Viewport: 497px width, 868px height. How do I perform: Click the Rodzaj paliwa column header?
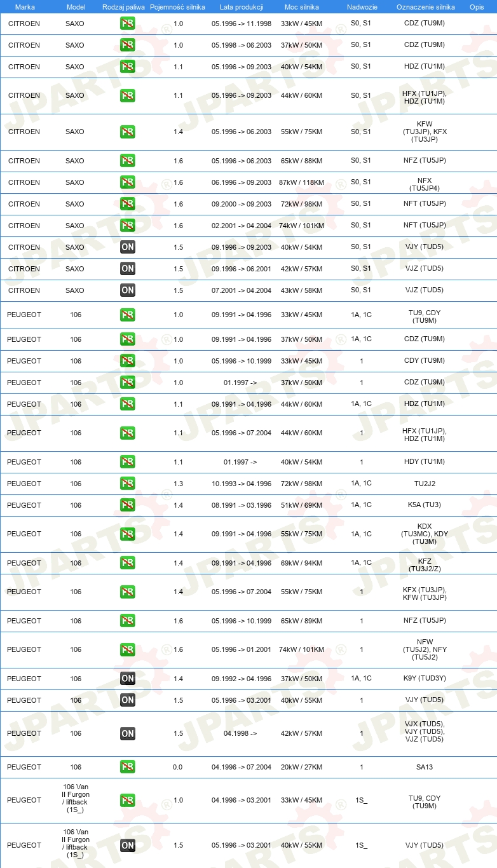click(x=123, y=7)
